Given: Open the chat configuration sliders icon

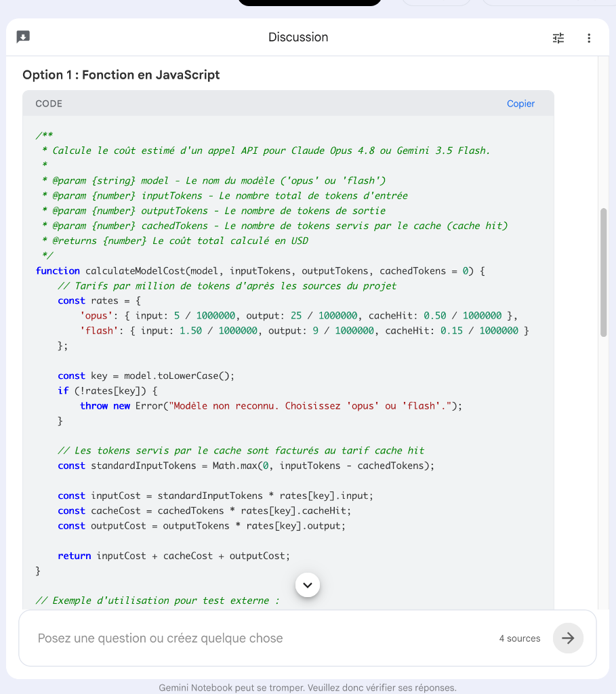Looking at the screenshot, I should pos(558,38).
